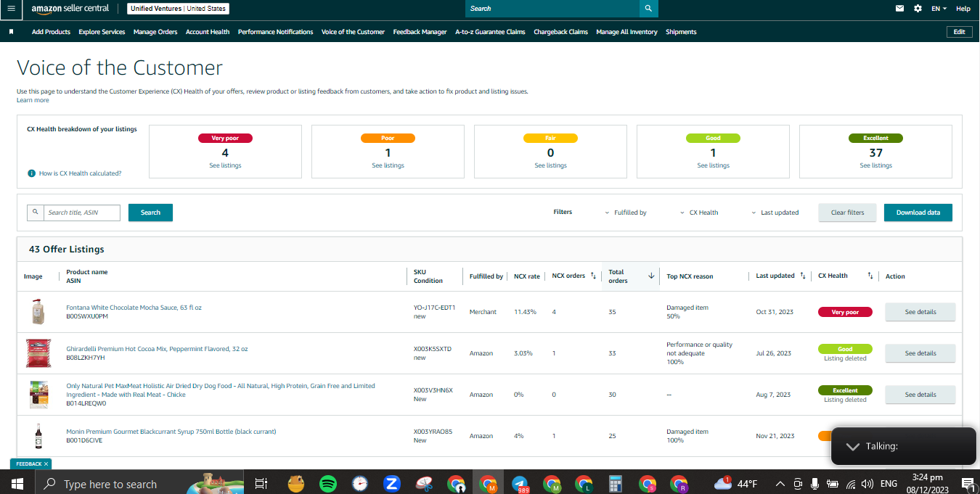Open the Windows Start menu
This screenshot has width=980, height=494.
click(x=17, y=482)
